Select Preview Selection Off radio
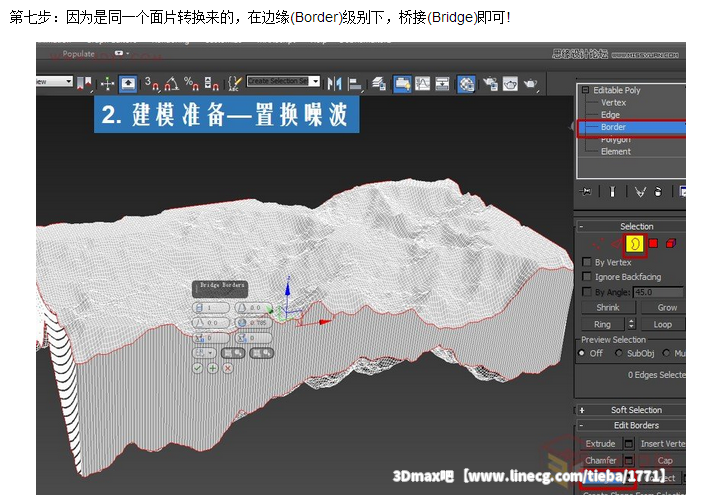The image size is (705, 495). pyautogui.click(x=582, y=353)
